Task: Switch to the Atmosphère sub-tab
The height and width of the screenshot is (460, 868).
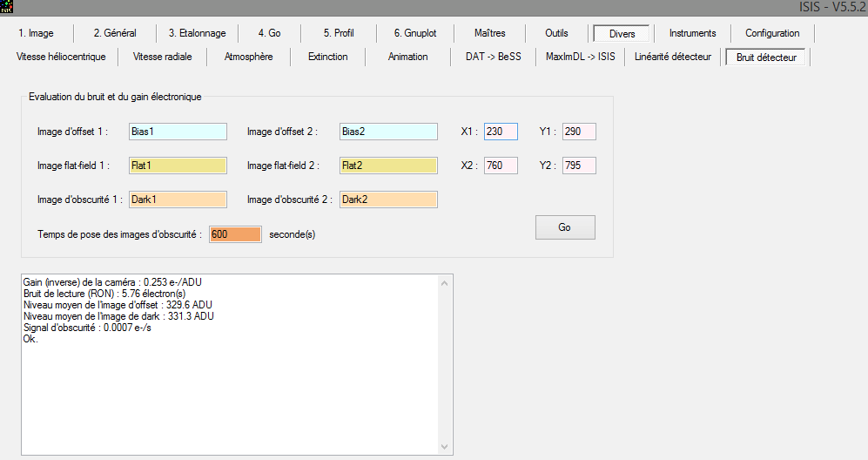Action: [x=248, y=57]
